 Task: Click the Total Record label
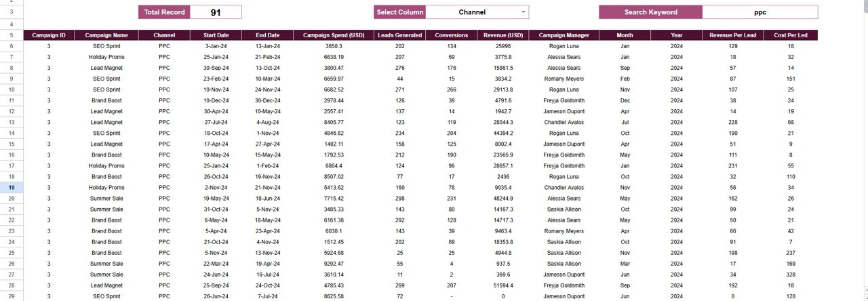click(x=164, y=12)
